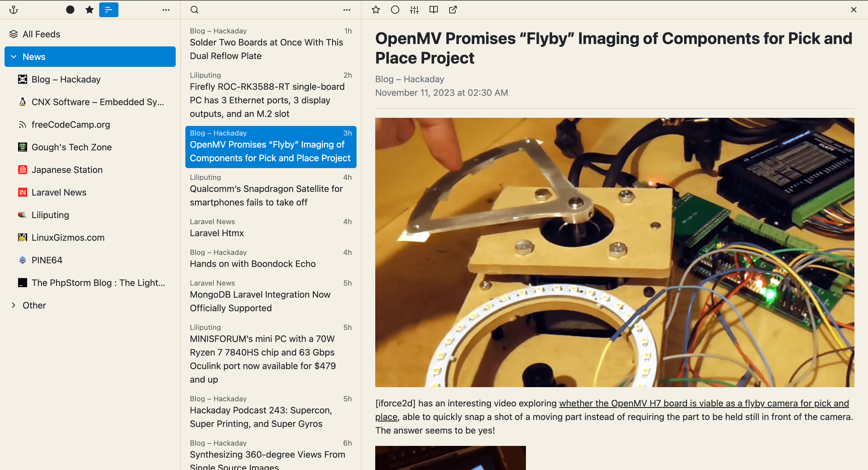This screenshot has height=470, width=868.
Task: Expand the Other folder
Action: tap(14, 305)
